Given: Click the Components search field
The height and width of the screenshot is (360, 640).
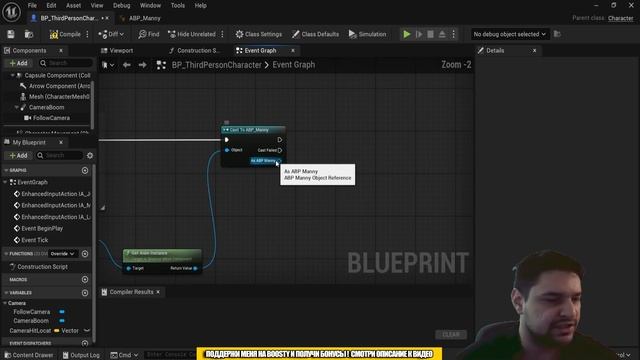Looking at the screenshot, I should coord(66,63).
